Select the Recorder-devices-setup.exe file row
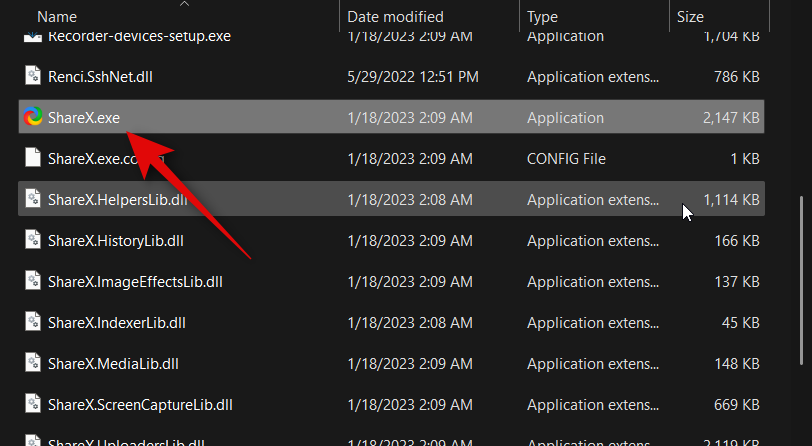The height and width of the screenshot is (446, 812). click(x=139, y=36)
